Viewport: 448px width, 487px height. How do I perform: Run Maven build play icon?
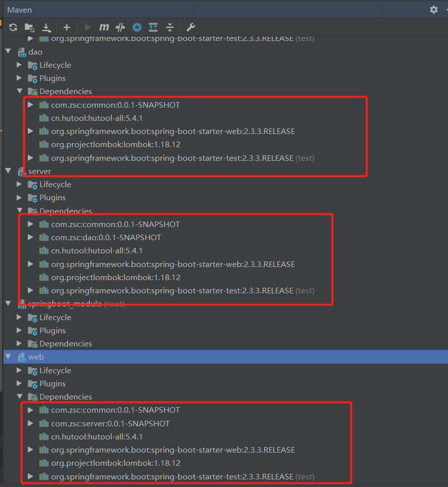tap(88, 27)
